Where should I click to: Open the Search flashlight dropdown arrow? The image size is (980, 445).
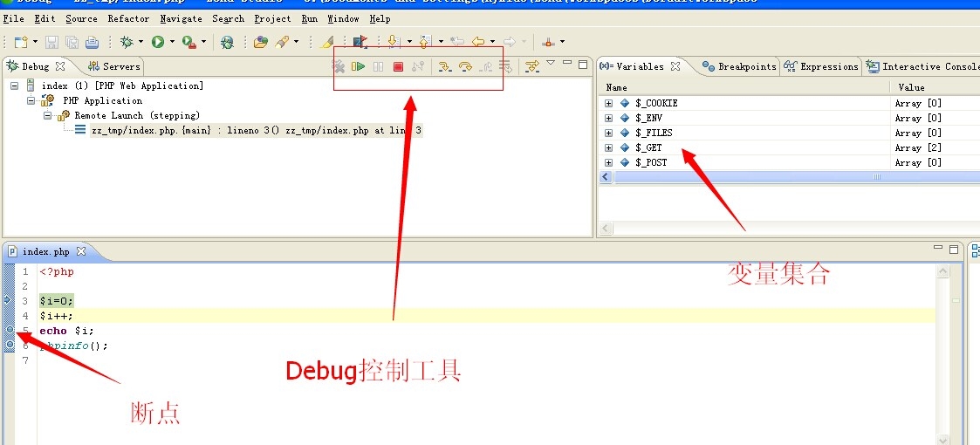[296, 42]
